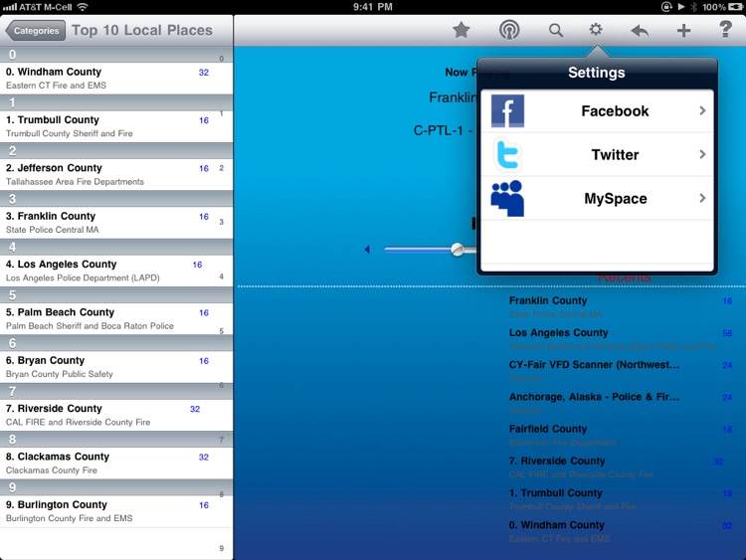Image resolution: width=746 pixels, height=560 pixels.
Task: Open the MySpace settings row
Action: pos(597,198)
